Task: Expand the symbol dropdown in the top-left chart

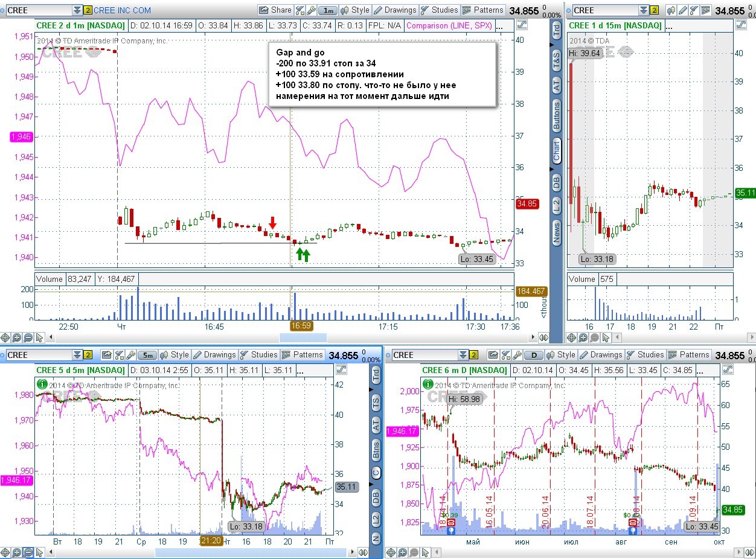Action: (77, 10)
